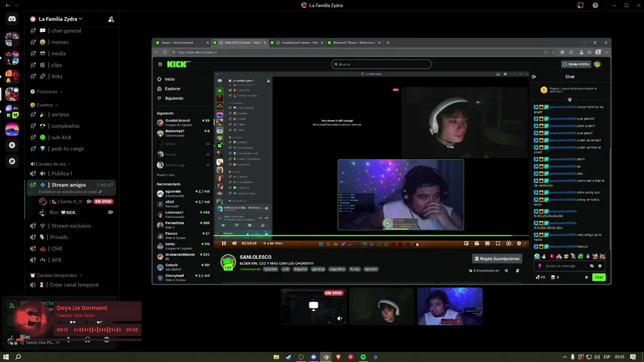Image resolution: width=644 pixels, height=362 pixels.
Task: Click Brave browser icon on taskbar
Action: tap(338, 357)
